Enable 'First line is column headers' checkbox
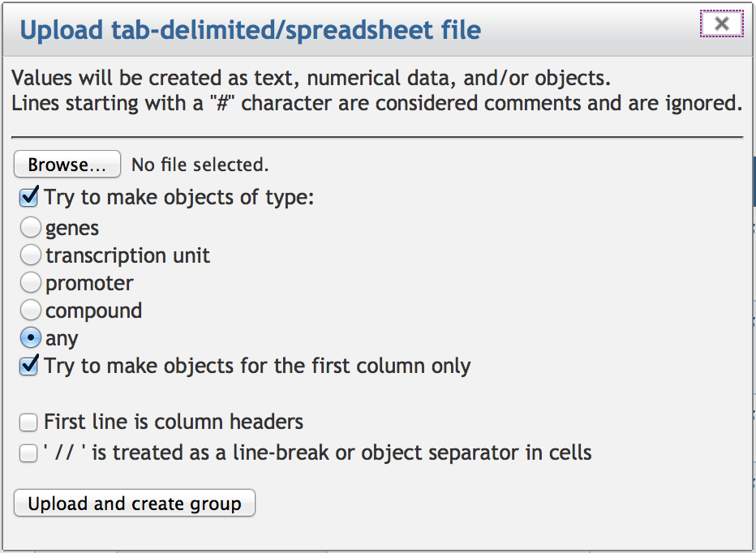This screenshot has width=756, height=553. (29, 422)
